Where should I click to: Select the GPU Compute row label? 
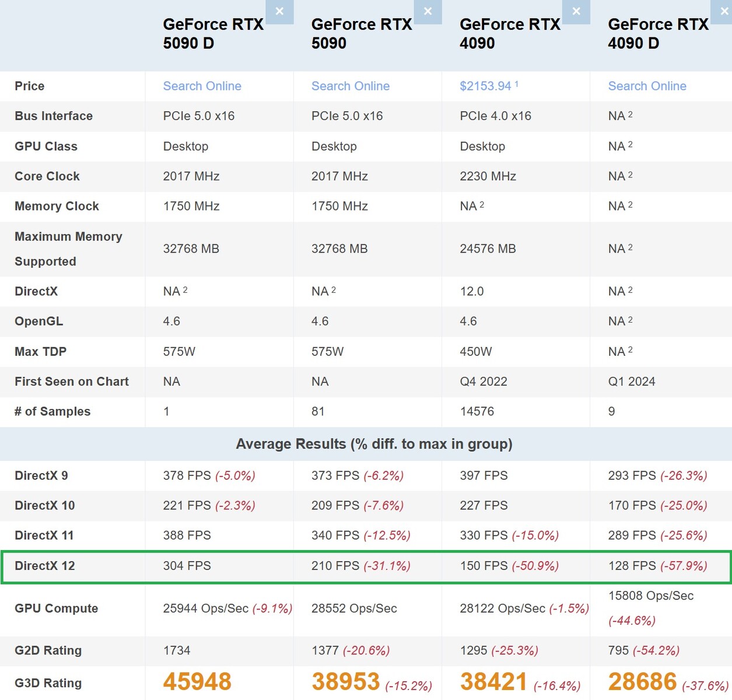(57, 608)
